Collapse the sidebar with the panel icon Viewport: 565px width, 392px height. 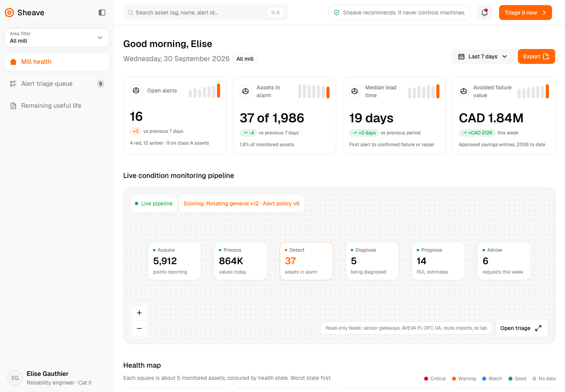point(102,13)
